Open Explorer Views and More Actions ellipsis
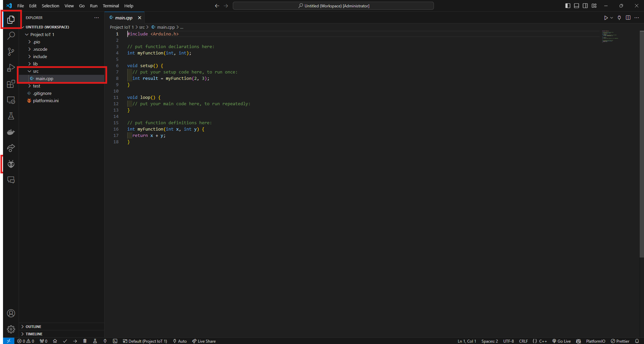The image size is (644, 344). [97, 18]
